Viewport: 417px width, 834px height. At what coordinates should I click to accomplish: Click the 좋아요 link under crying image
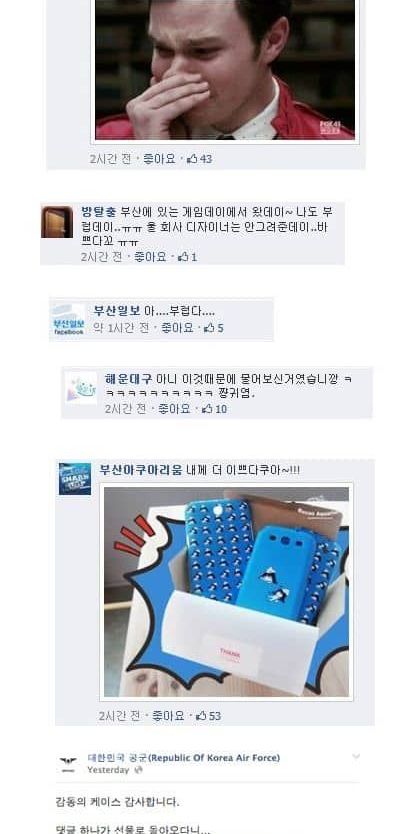pos(160,159)
